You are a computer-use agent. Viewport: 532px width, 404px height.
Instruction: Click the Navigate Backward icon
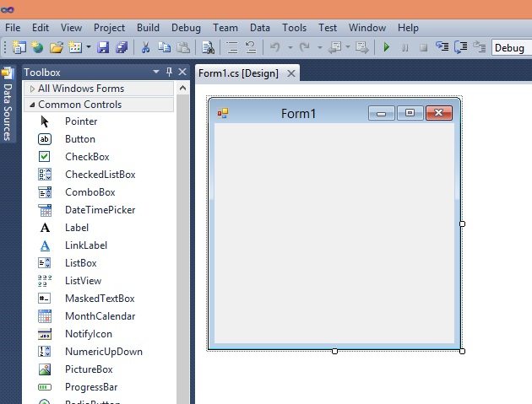coord(335,47)
